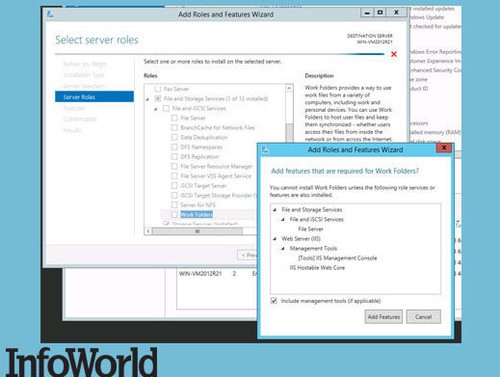
Task: Close the Work Folders required features dialog
Action: [444, 148]
